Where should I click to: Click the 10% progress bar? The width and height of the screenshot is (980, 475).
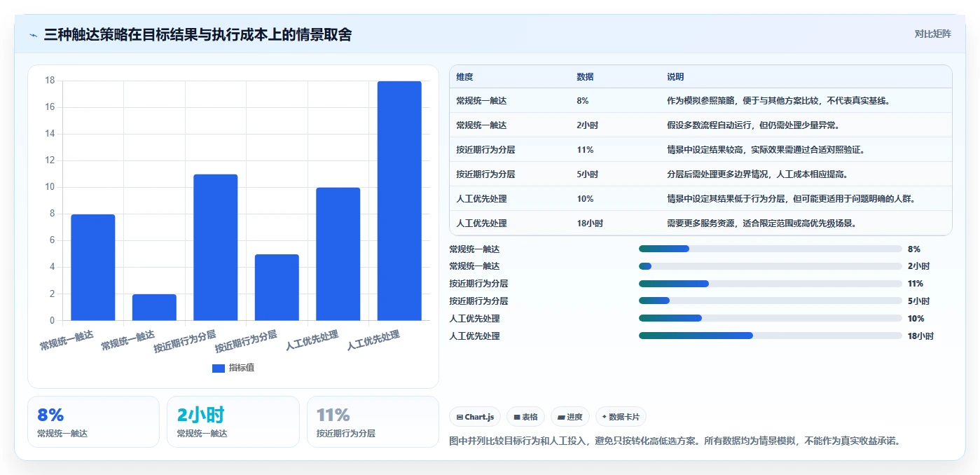click(771, 318)
